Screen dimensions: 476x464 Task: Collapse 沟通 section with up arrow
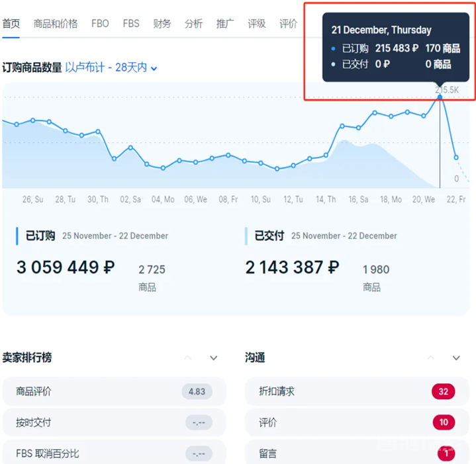[431, 357]
